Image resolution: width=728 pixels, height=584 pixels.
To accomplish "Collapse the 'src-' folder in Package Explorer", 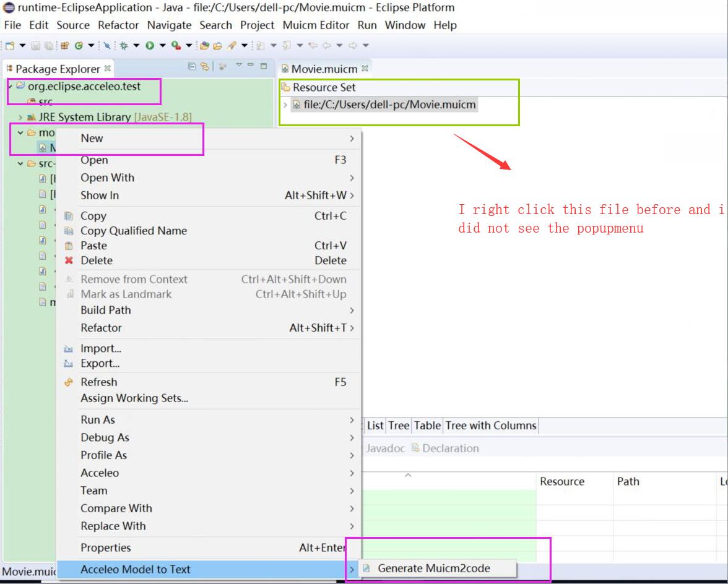I will coord(20,164).
